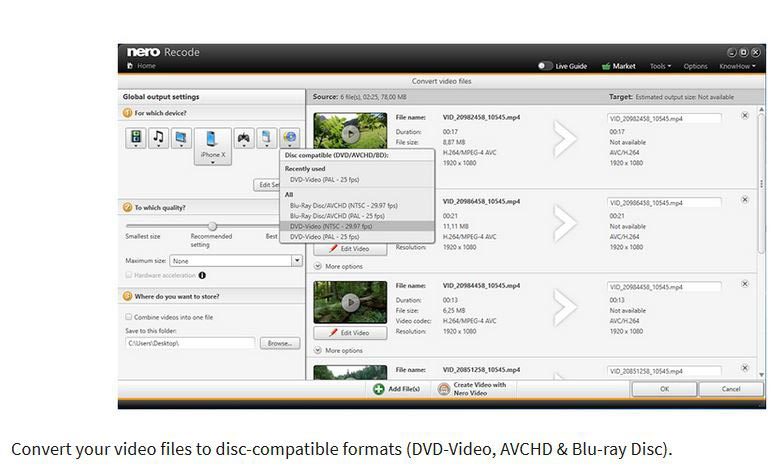Image resolution: width=781 pixels, height=473 pixels.
Task: Remove VID_20986458_10545.mp4 with its X icon
Action: coord(745,200)
